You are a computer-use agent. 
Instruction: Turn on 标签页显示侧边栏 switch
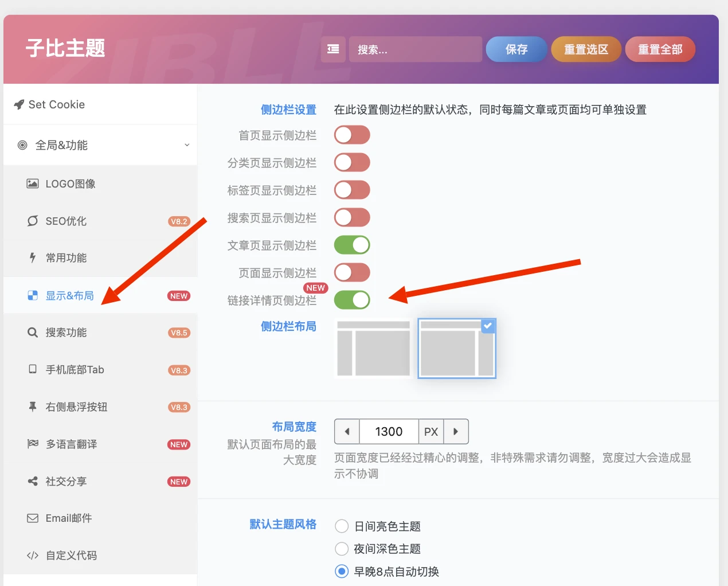click(x=352, y=190)
